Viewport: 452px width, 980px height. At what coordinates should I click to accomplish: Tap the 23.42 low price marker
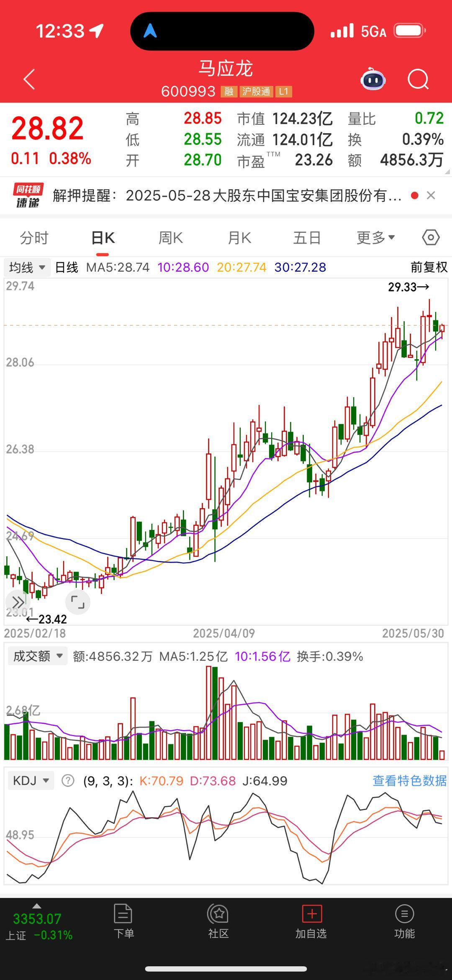coord(46,619)
